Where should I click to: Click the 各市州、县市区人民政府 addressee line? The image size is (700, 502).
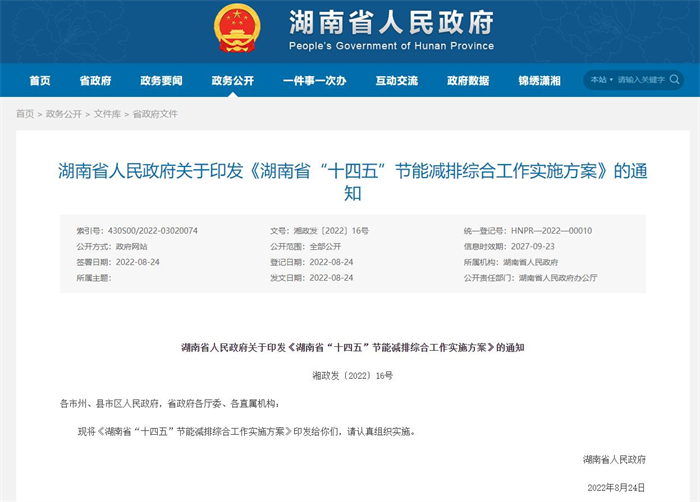coord(170,404)
